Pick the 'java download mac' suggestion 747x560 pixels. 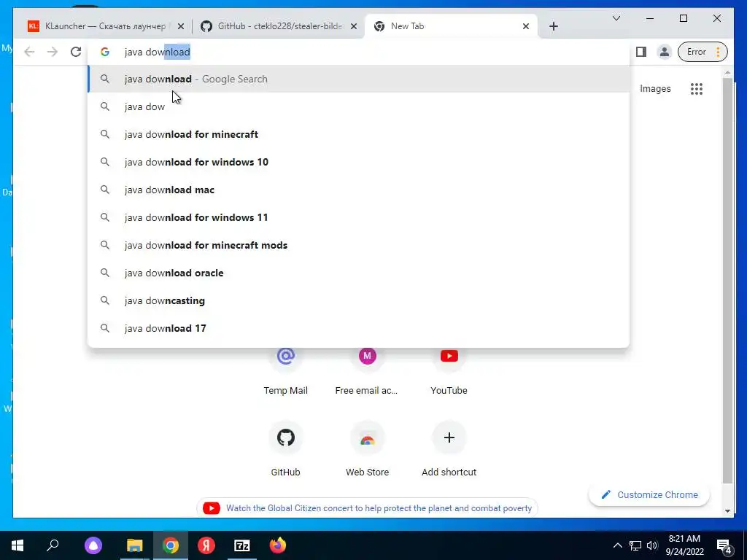click(358, 190)
